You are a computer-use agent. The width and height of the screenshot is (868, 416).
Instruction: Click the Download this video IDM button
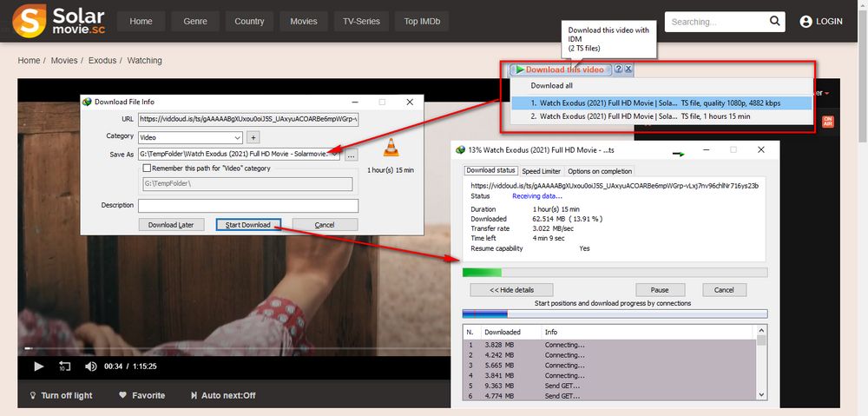[x=561, y=69]
